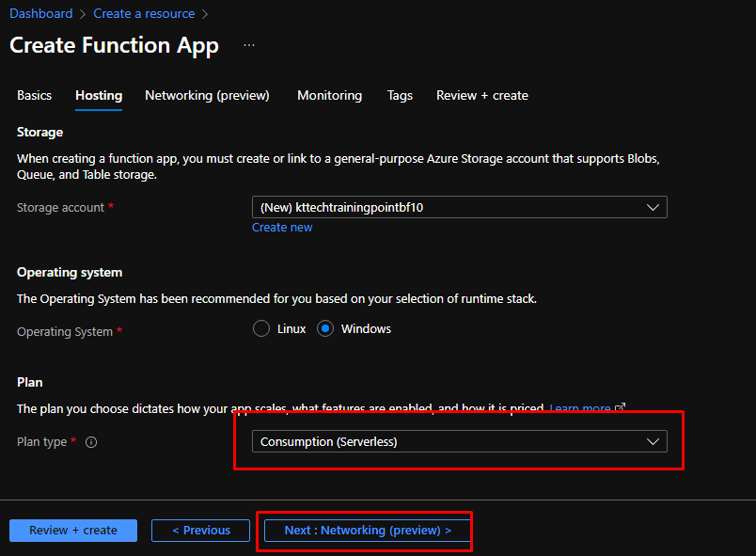Open the Review + create tab

tap(481, 96)
